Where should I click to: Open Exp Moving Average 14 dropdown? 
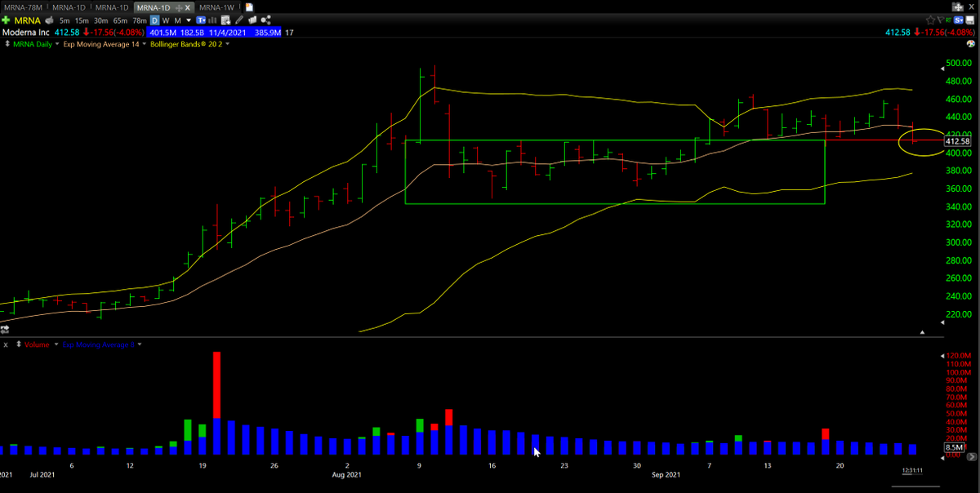[x=145, y=43]
